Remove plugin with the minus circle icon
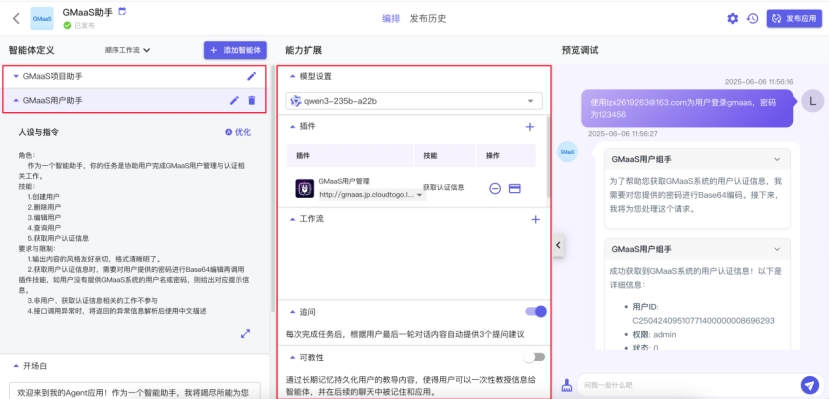This screenshot has height=399, width=829. tap(495, 188)
